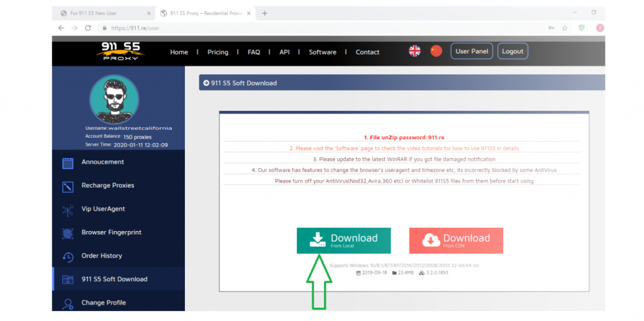Viewport: 644px width, 321px height.
Task: Click the address bar URL 911.re/user
Action: pos(135,28)
